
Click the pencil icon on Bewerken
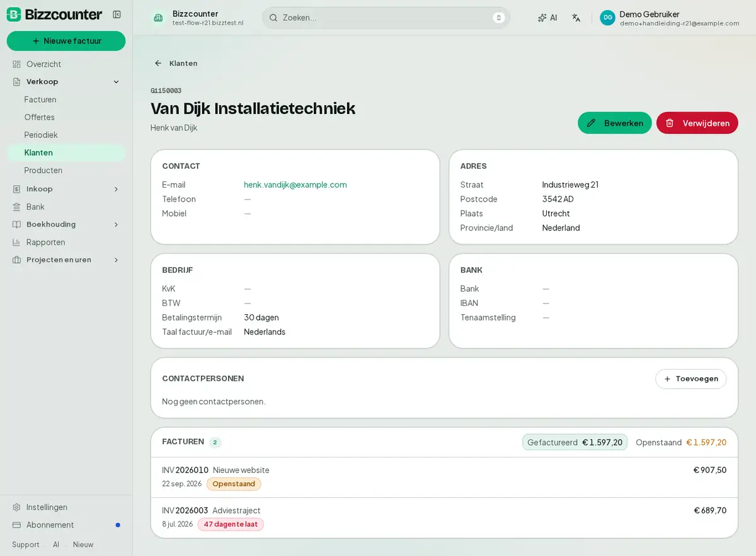[591, 123]
